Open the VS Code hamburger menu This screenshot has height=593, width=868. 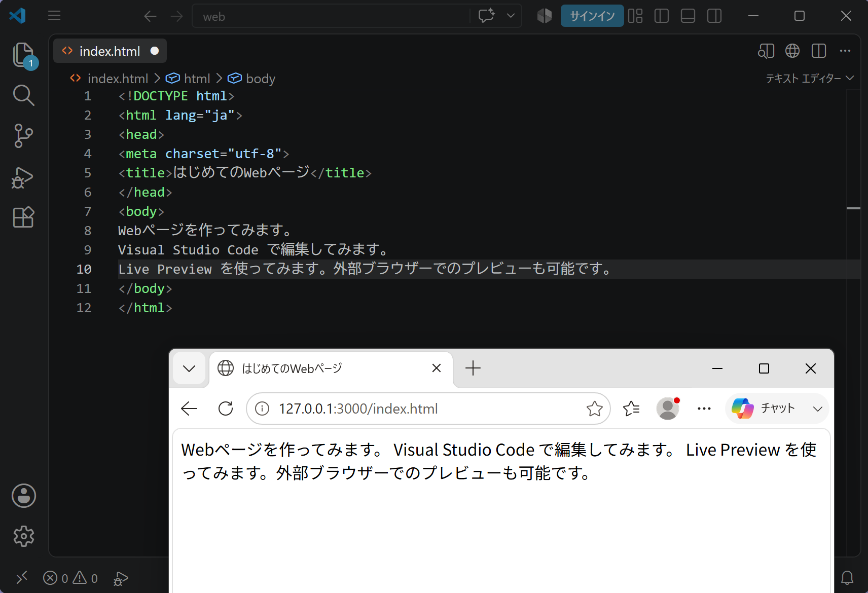tap(54, 16)
